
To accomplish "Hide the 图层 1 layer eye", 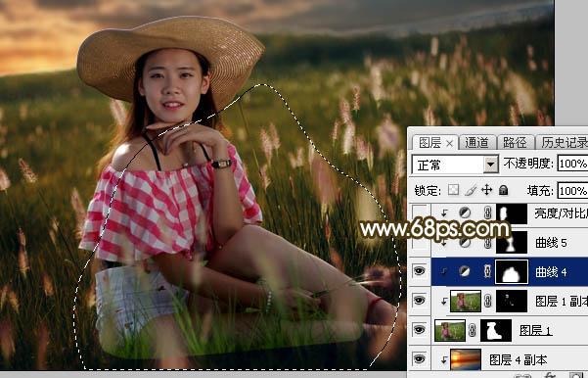I will click(420, 330).
